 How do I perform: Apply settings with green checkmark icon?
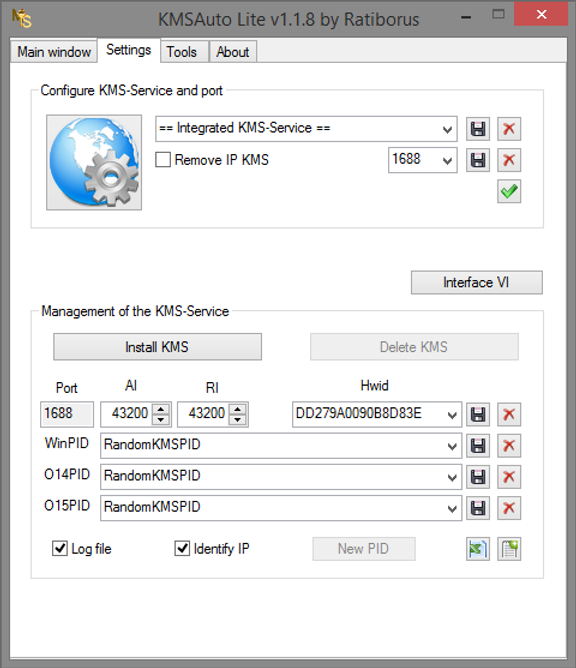pyautogui.click(x=509, y=191)
